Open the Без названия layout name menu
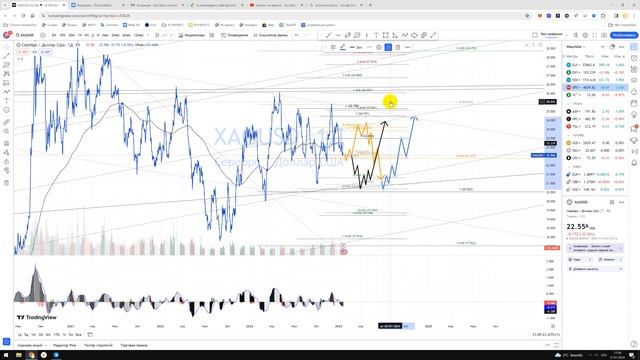The height and width of the screenshot is (360, 640). (x=550, y=35)
